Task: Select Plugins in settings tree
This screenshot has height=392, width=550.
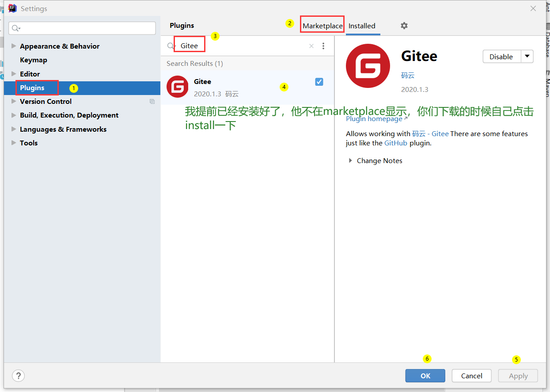Action: [x=82, y=88]
